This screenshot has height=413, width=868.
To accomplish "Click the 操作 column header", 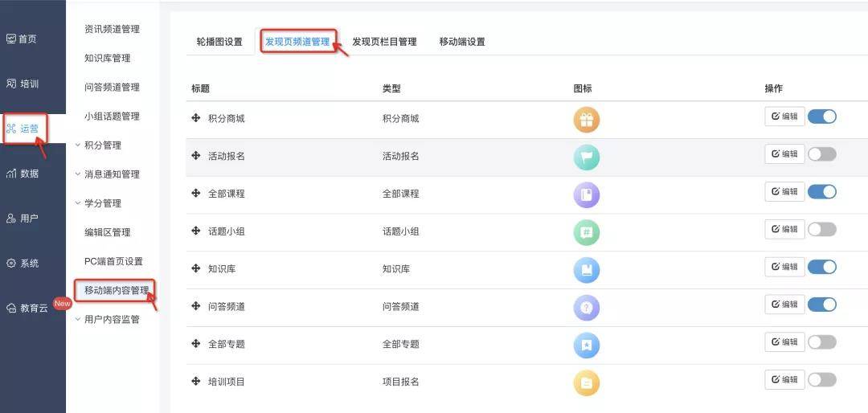I will click(774, 88).
